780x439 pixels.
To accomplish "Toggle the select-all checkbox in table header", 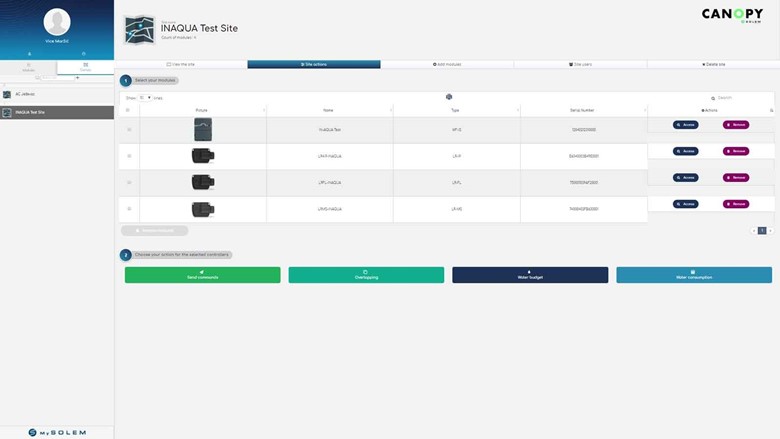I will click(x=127, y=110).
